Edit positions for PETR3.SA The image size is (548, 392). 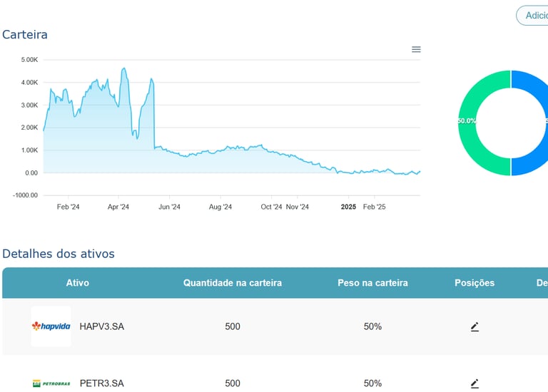475,383
